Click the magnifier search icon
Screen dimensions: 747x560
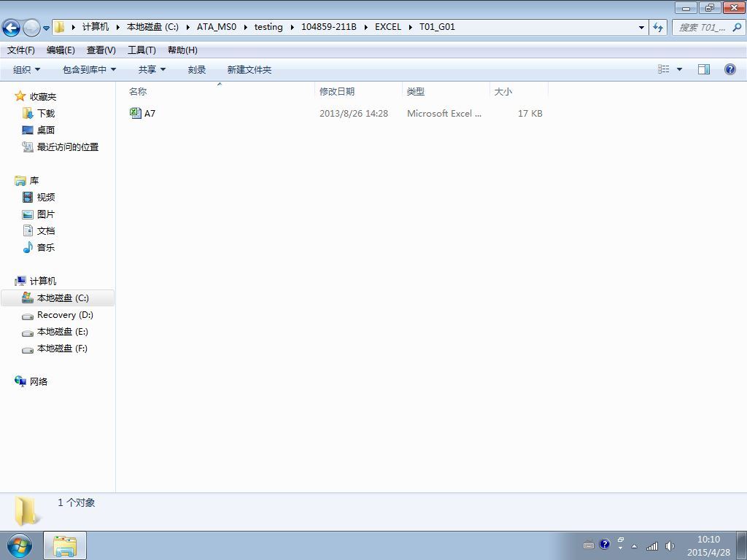(737, 28)
